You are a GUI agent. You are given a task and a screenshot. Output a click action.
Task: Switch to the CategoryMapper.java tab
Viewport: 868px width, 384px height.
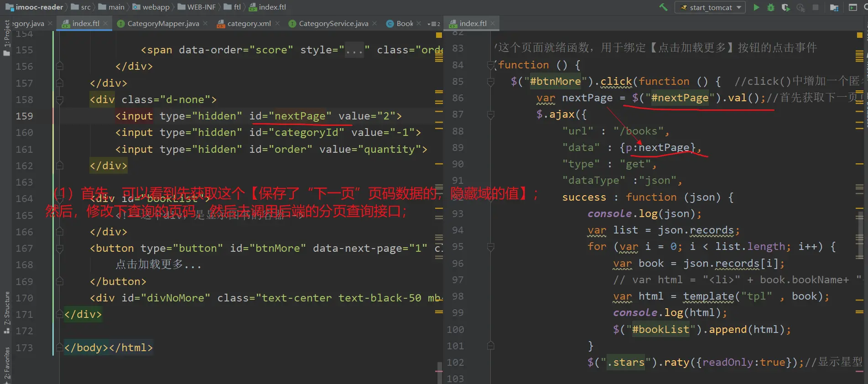(x=158, y=23)
